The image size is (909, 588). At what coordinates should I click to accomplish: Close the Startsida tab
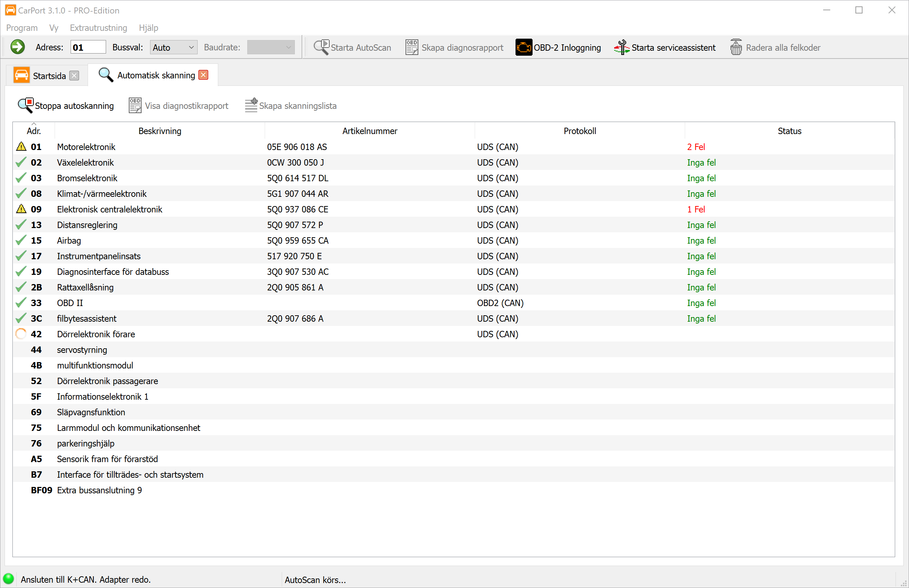coord(75,76)
